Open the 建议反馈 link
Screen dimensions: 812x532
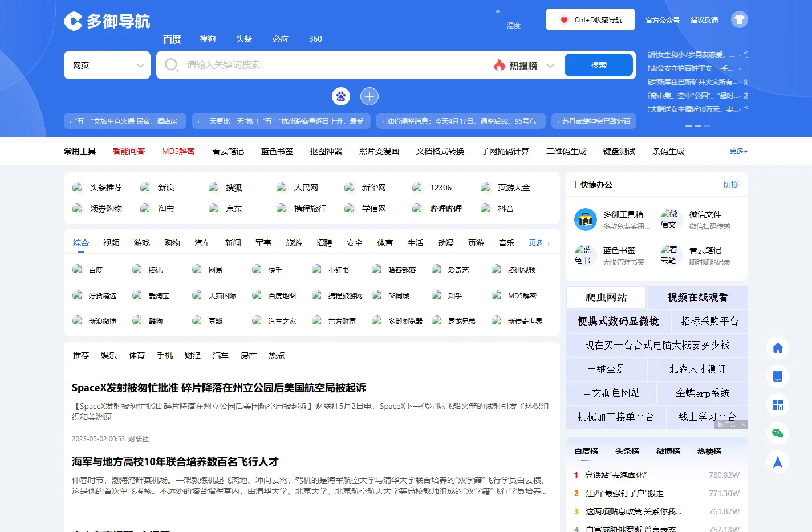[704, 20]
